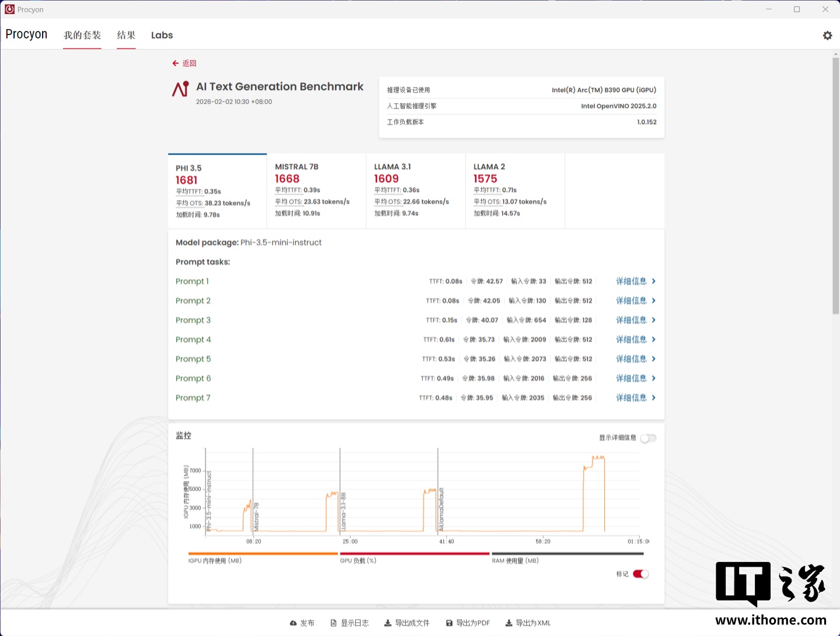The height and width of the screenshot is (636, 840).
Task: Click 导出成文件 export file icon
Action: pyautogui.click(x=388, y=623)
